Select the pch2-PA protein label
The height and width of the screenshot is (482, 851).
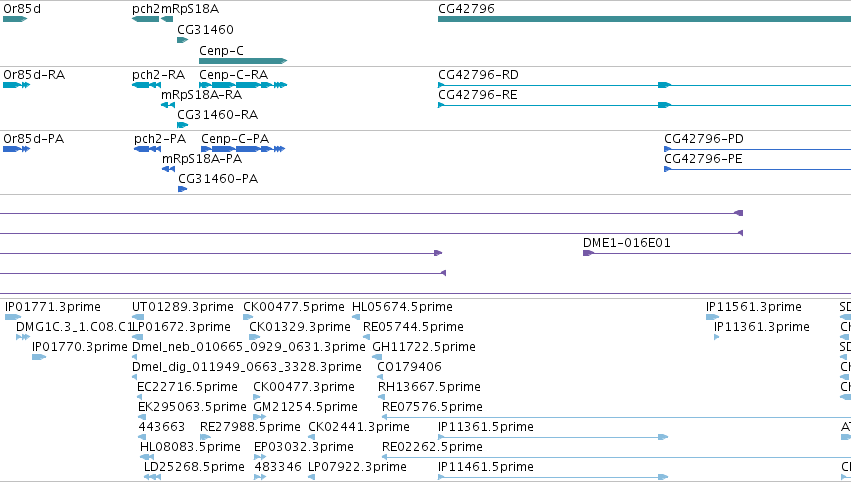point(160,139)
